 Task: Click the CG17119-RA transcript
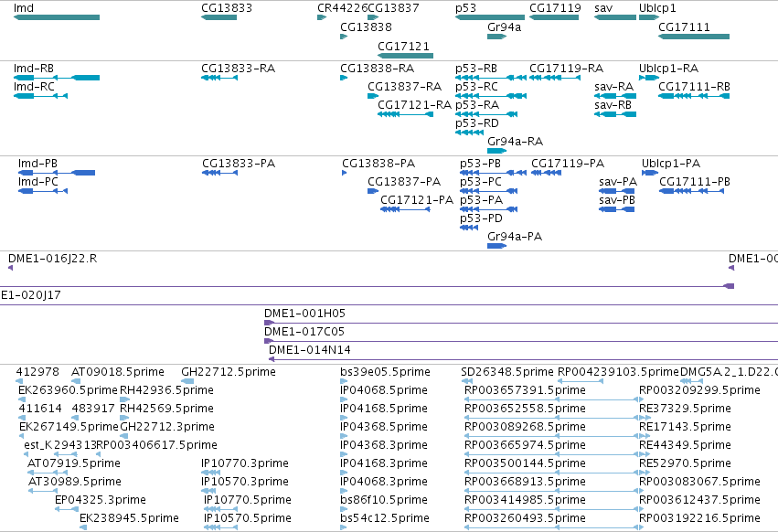point(555,78)
